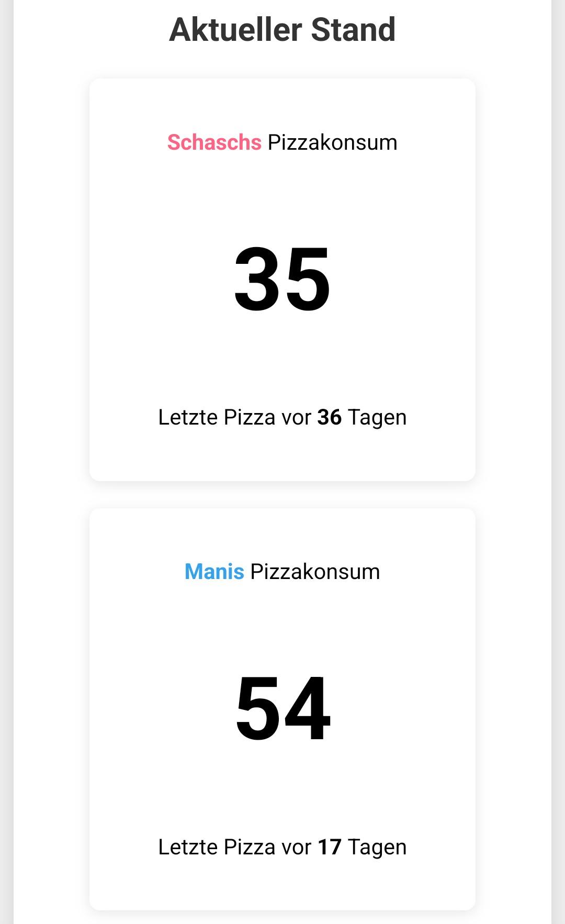Screen dimensions: 565x924
Task: Click "Tagen" after the number 17
Action: click(377, 847)
